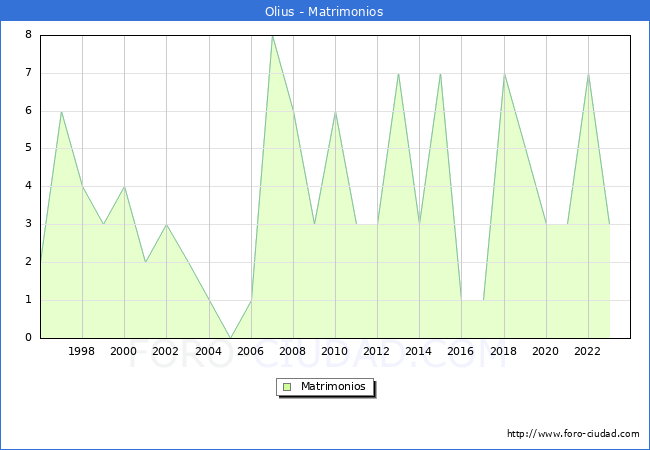Image resolution: width=650 pixels, height=450 pixels.
Task: Click the x-axis label 2018
Action: coord(503,351)
